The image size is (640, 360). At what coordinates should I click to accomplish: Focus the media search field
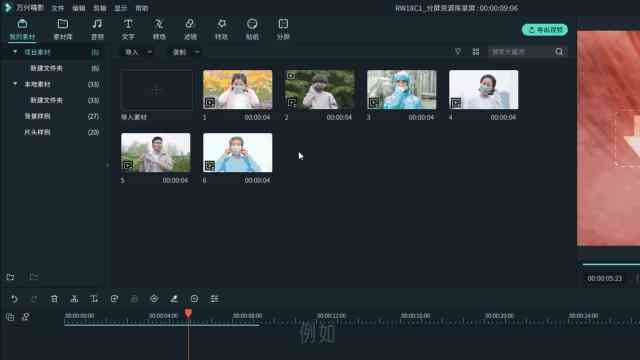tap(521, 52)
